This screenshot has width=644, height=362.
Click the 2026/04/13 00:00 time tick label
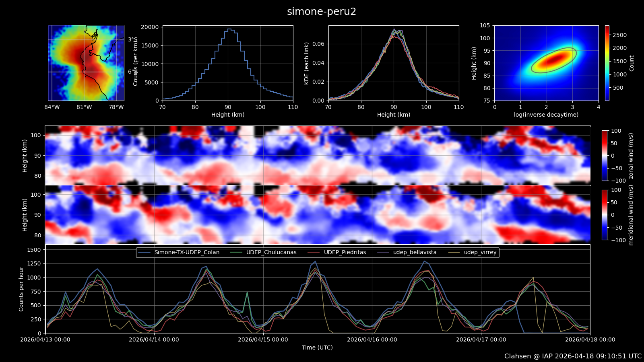pos(45,339)
